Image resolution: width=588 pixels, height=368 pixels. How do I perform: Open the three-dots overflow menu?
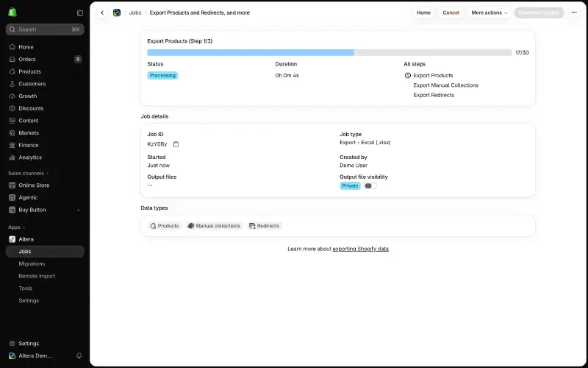(574, 13)
